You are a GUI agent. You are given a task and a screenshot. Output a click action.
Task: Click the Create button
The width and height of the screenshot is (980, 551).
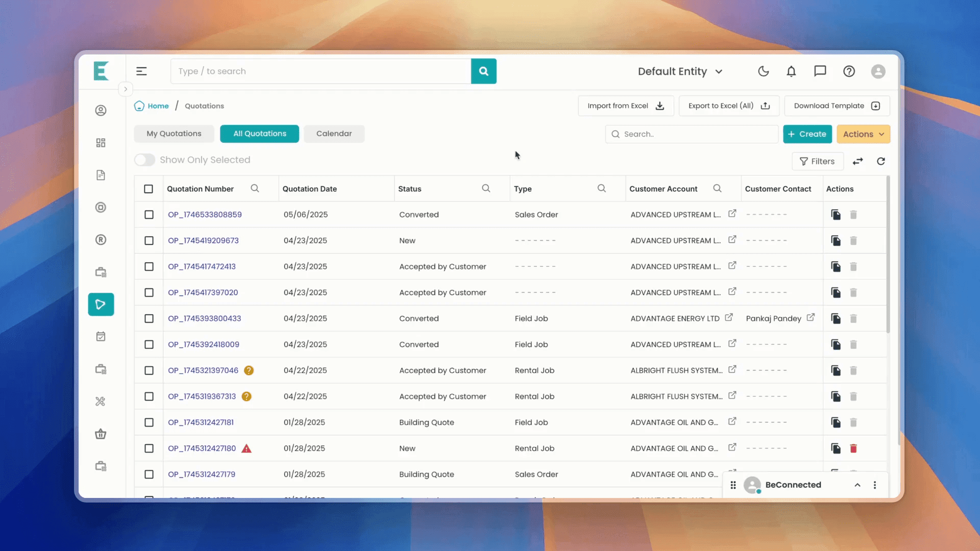[x=807, y=134]
